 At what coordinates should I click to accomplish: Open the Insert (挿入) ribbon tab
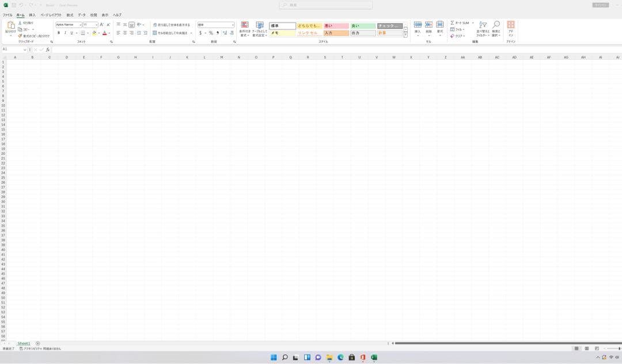coord(32,14)
